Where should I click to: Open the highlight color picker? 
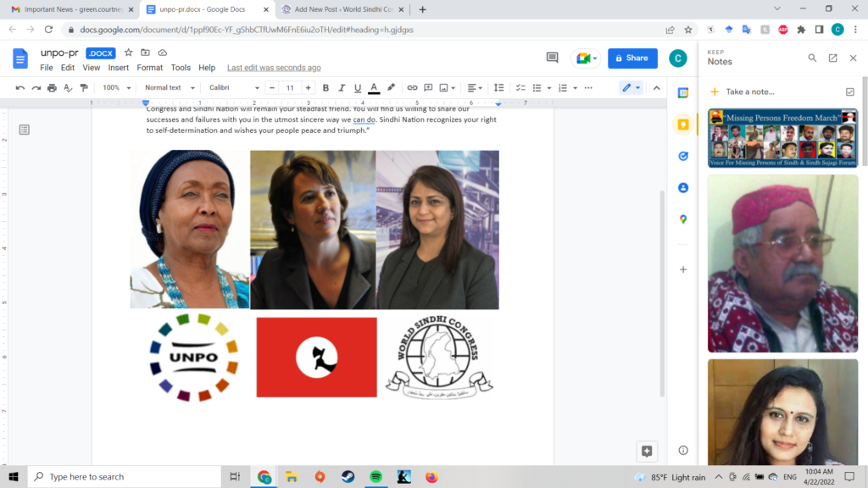click(x=391, y=88)
